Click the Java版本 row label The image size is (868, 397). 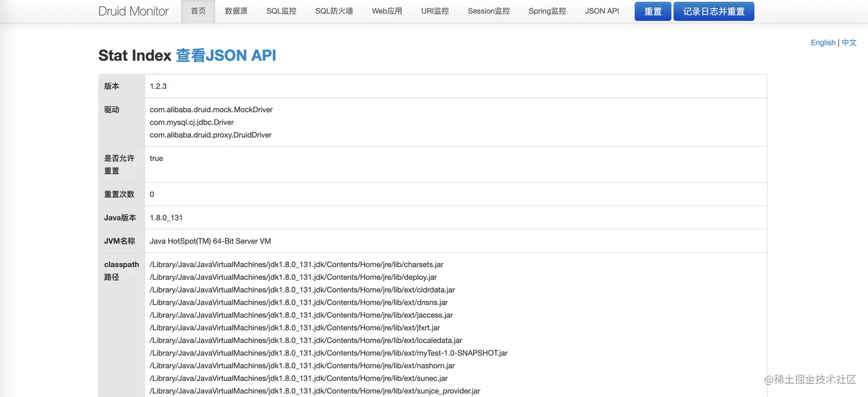(120, 218)
